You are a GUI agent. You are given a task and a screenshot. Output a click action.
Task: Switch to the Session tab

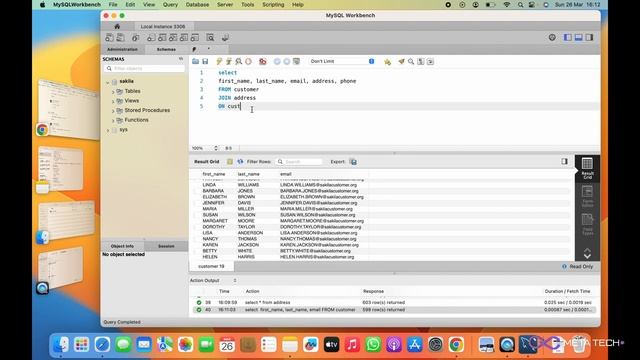pyautogui.click(x=166, y=246)
